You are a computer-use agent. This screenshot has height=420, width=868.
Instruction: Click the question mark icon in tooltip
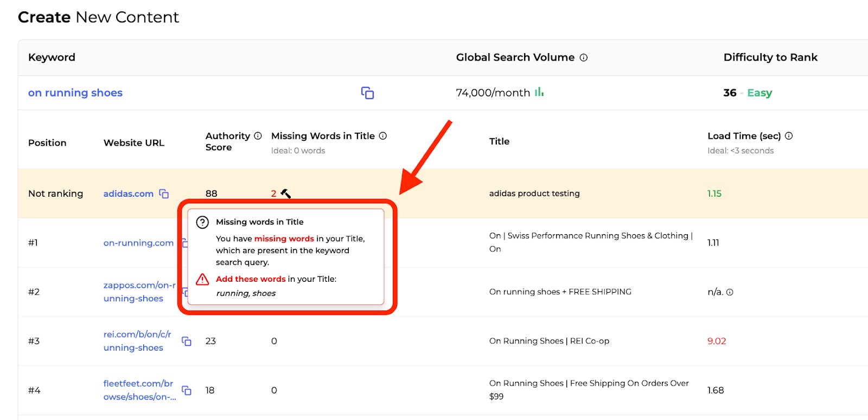(x=202, y=222)
